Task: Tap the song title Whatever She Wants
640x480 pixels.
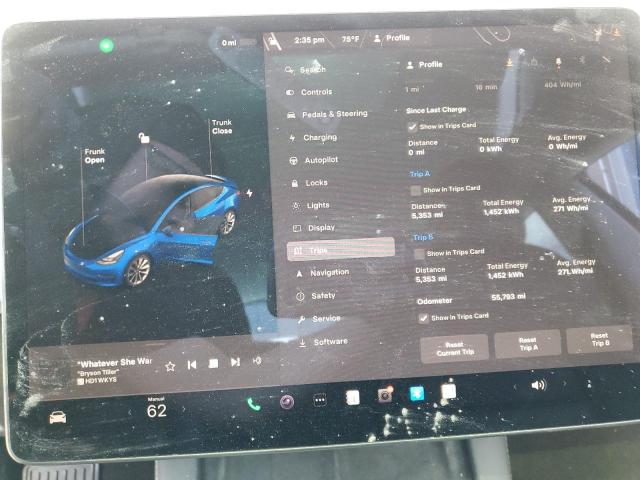Action: coord(115,362)
